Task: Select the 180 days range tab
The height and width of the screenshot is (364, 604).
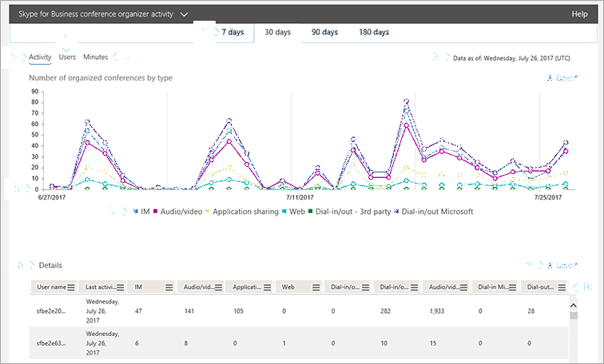Action: coord(374,32)
